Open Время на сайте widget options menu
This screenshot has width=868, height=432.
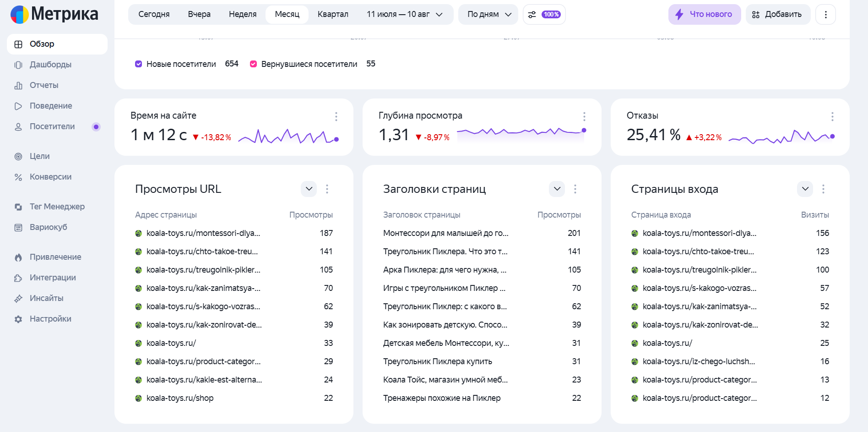(336, 116)
